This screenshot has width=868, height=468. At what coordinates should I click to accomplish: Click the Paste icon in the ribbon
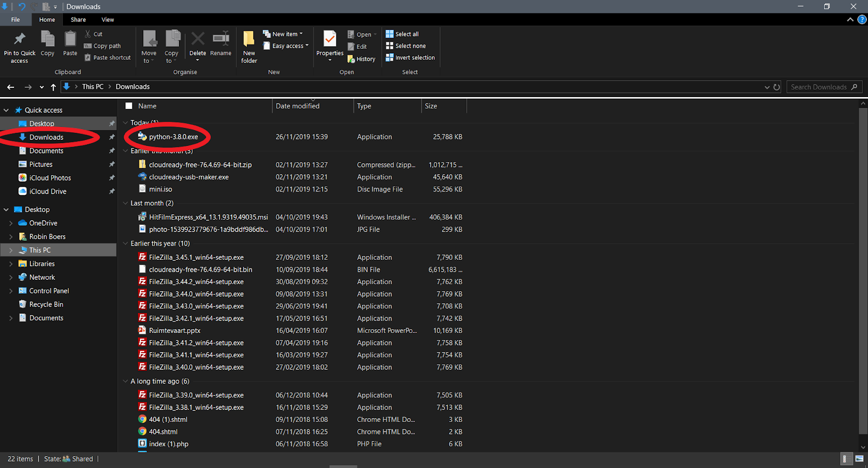pos(70,39)
